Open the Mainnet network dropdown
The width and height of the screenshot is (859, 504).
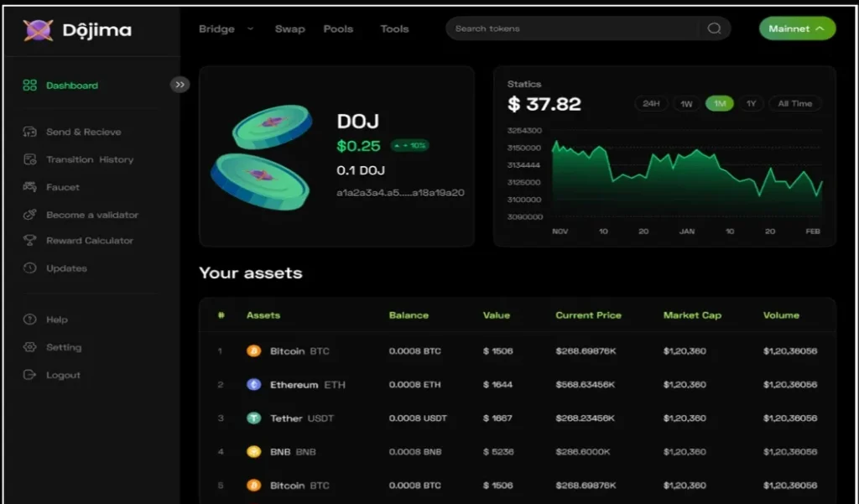point(797,29)
